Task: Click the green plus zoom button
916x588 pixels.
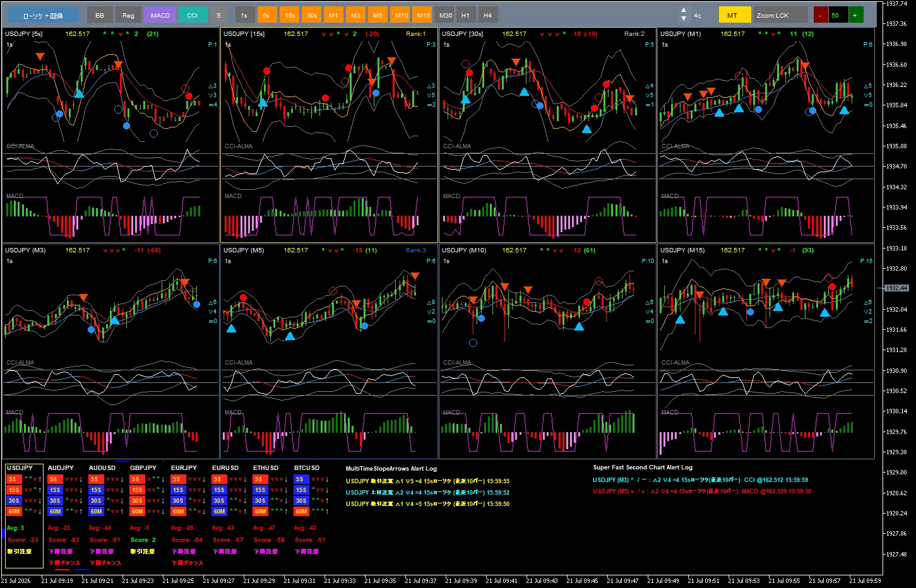Action: click(855, 15)
